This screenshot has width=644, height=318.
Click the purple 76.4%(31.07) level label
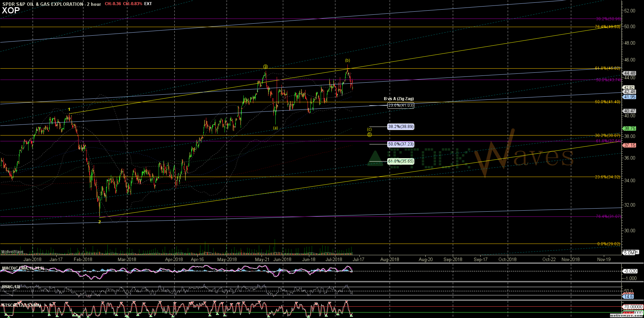608,216
